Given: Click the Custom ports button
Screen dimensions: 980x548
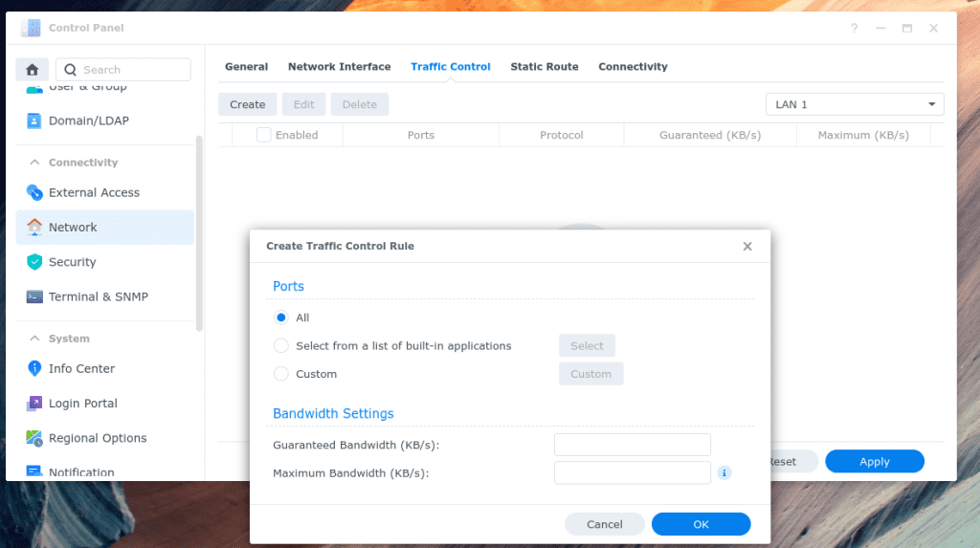Looking at the screenshot, I should point(590,374).
